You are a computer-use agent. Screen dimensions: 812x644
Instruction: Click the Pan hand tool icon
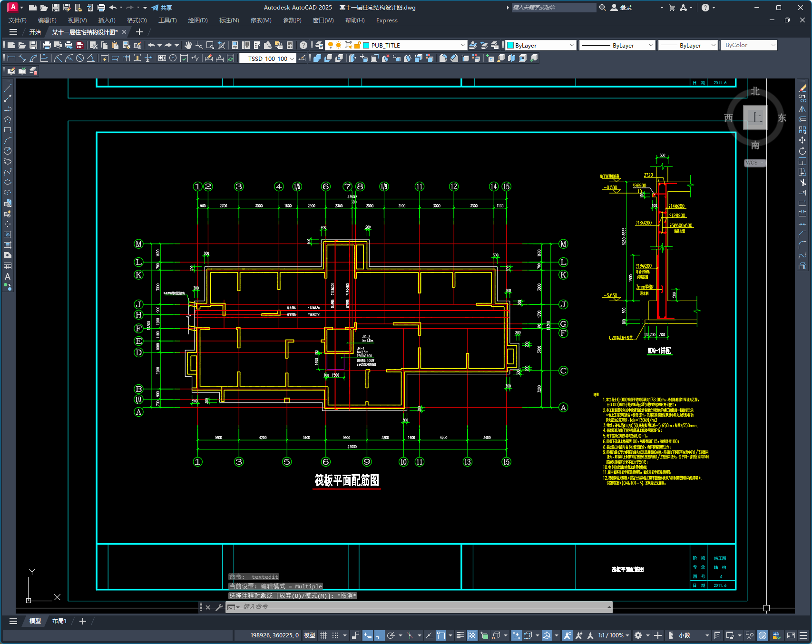(188, 45)
